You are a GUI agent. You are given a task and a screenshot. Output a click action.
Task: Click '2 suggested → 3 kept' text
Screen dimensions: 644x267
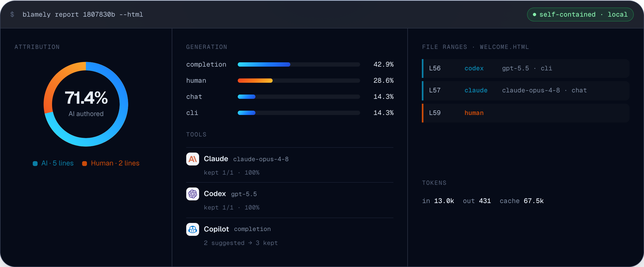(241, 243)
